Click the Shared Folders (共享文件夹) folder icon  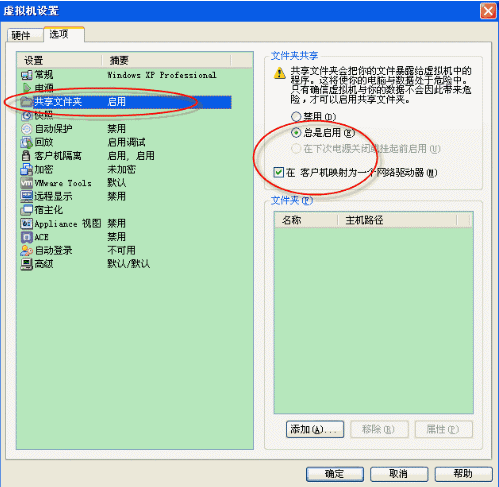point(26,102)
